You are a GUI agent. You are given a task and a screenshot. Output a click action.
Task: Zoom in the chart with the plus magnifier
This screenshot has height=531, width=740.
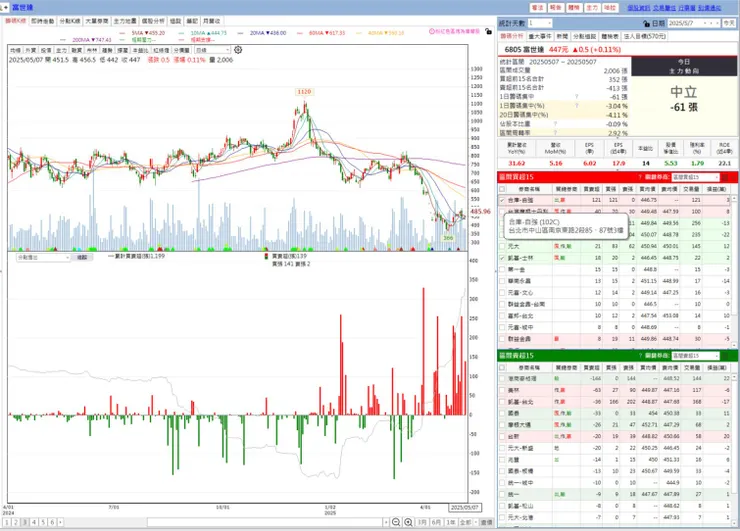tap(408, 522)
